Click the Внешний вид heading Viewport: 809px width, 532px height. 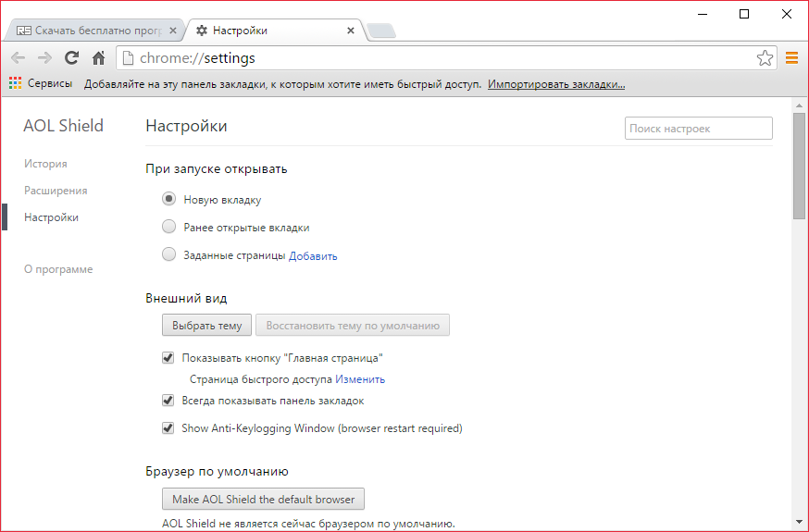tap(186, 299)
